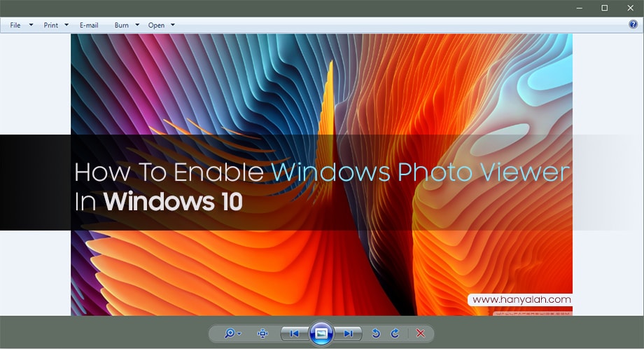
Task: Click the E-mail menu item
Action: 89,25
